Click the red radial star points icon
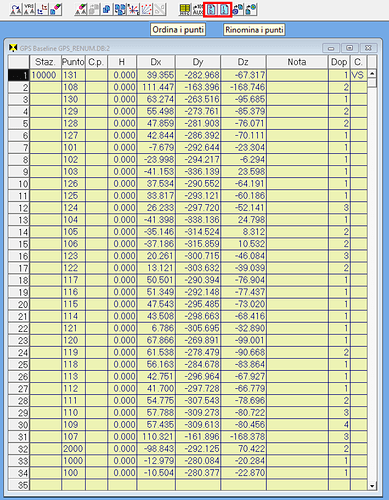 [133, 10]
